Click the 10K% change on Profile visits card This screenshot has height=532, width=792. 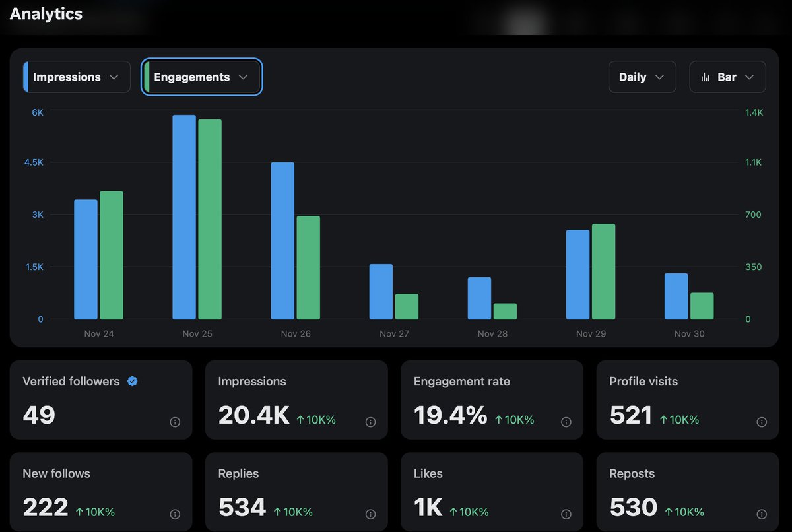pyautogui.click(x=679, y=420)
